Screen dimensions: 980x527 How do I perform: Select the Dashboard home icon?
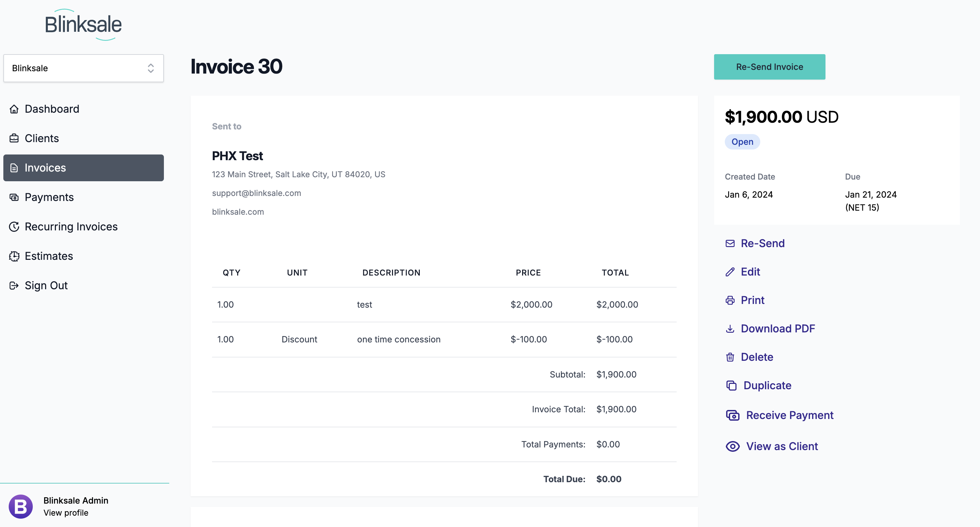(x=14, y=109)
